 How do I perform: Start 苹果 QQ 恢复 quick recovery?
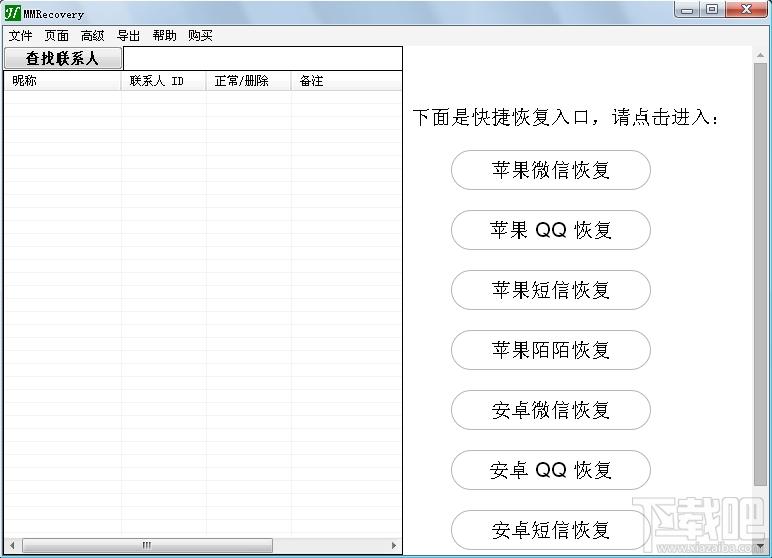point(550,230)
